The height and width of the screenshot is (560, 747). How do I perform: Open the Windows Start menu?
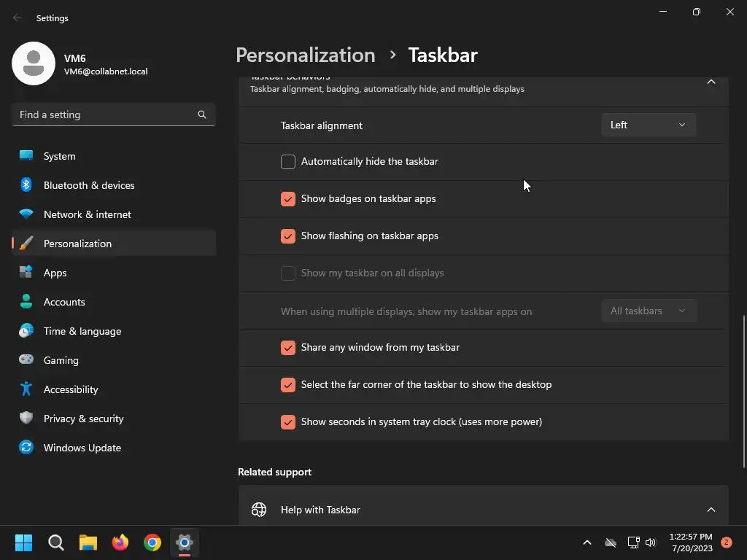pyautogui.click(x=23, y=542)
